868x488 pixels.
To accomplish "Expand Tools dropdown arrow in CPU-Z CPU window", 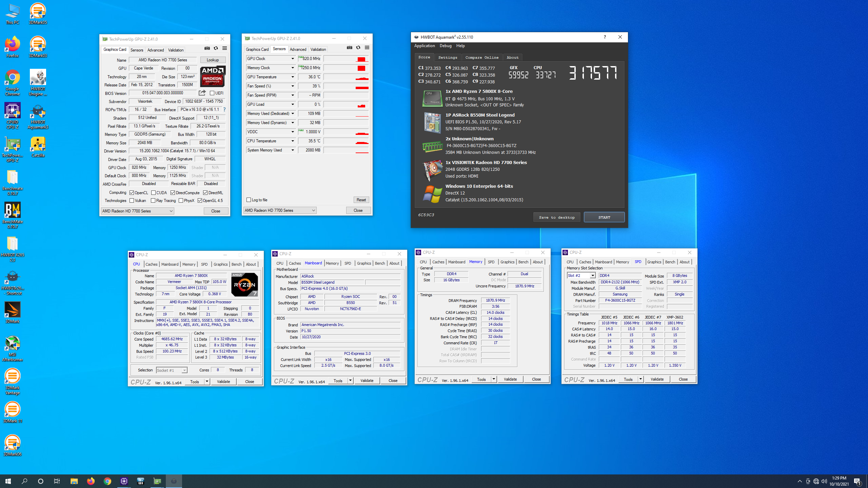I will [x=207, y=381].
